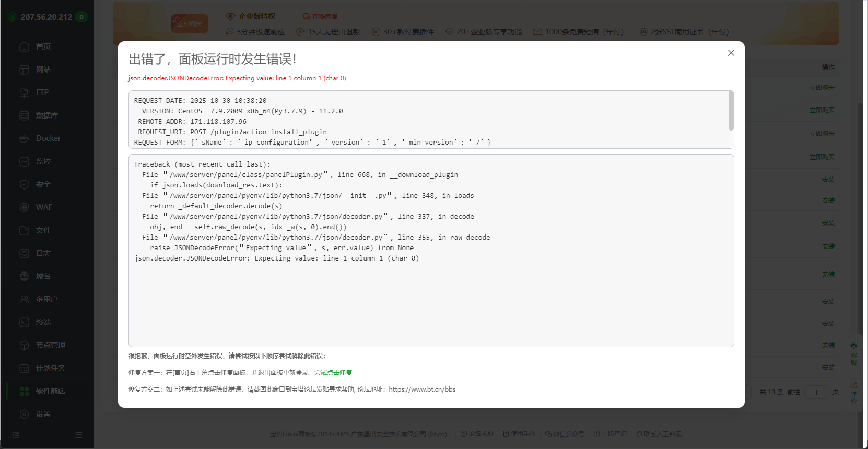The width and height of the screenshot is (868, 449).
Task: Open the 使用手册 manual footer link
Action: pos(519,434)
